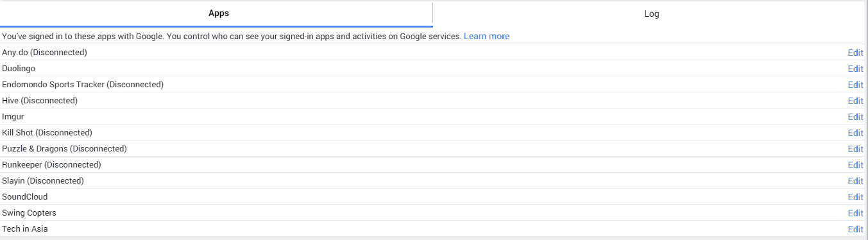
Task: Select the Duolingo app row
Action: pyautogui.click(x=434, y=69)
